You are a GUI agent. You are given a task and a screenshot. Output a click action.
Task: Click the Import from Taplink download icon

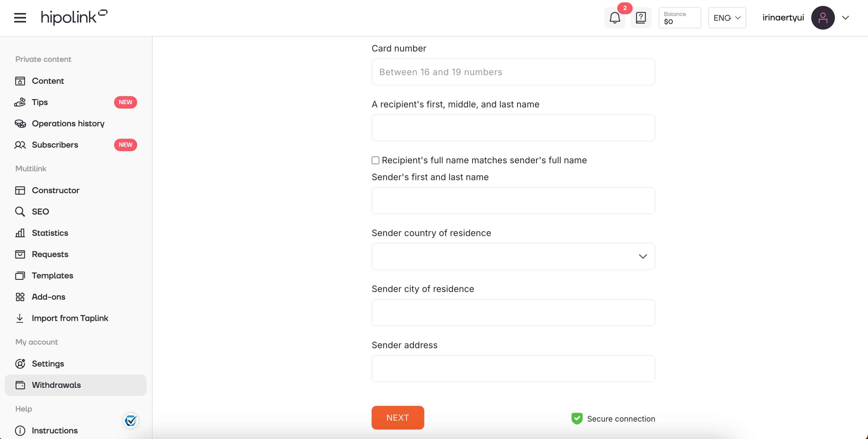pos(20,318)
